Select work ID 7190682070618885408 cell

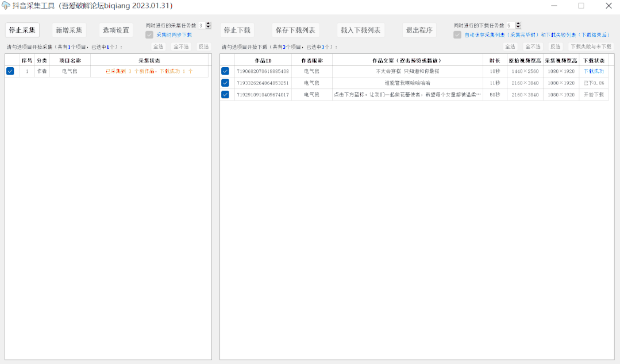click(263, 71)
